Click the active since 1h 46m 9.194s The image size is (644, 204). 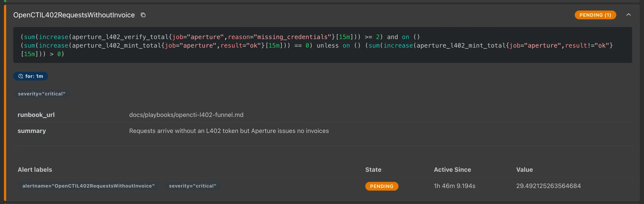[x=455, y=186]
